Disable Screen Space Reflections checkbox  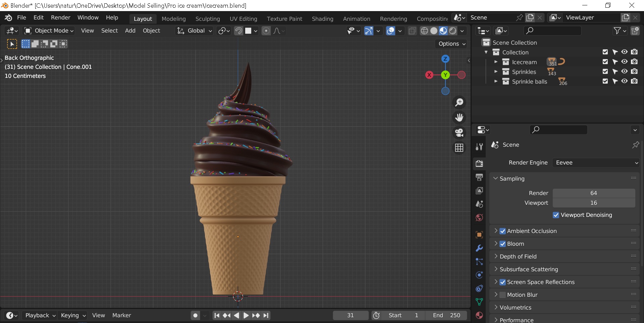pyautogui.click(x=502, y=282)
